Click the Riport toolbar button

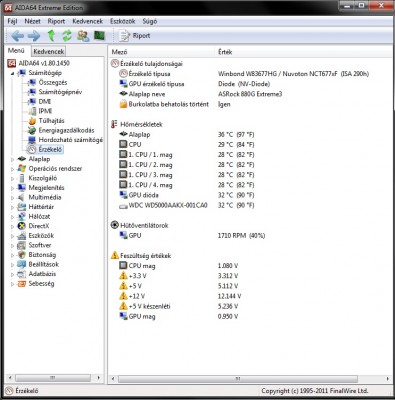135,35
